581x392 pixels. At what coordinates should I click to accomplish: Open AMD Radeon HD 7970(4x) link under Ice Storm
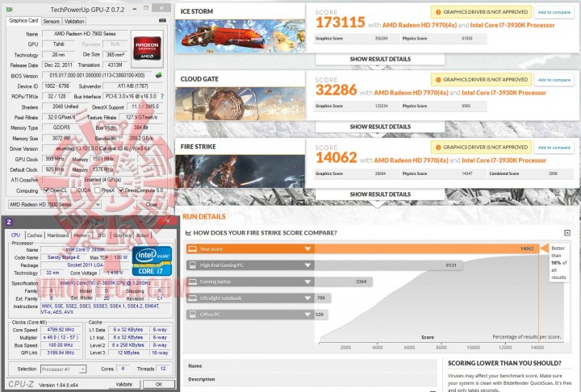pos(419,25)
